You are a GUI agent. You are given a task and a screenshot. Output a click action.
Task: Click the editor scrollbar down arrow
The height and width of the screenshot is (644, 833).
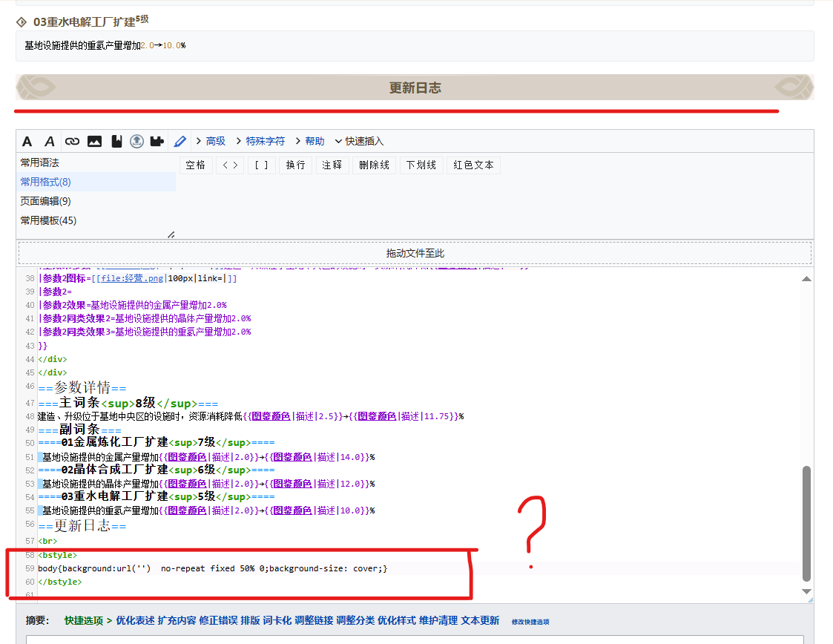click(806, 591)
